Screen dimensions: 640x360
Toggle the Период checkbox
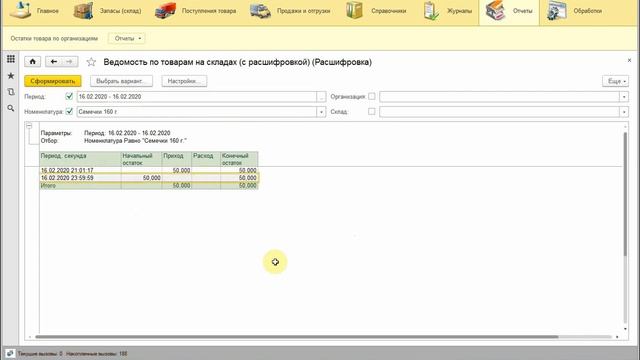69,96
